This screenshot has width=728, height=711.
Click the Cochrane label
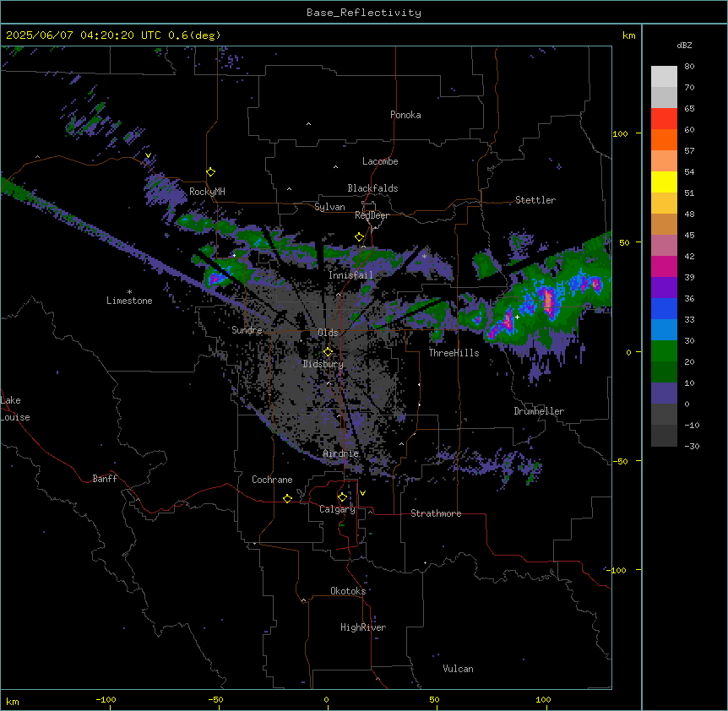tap(272, 480)
